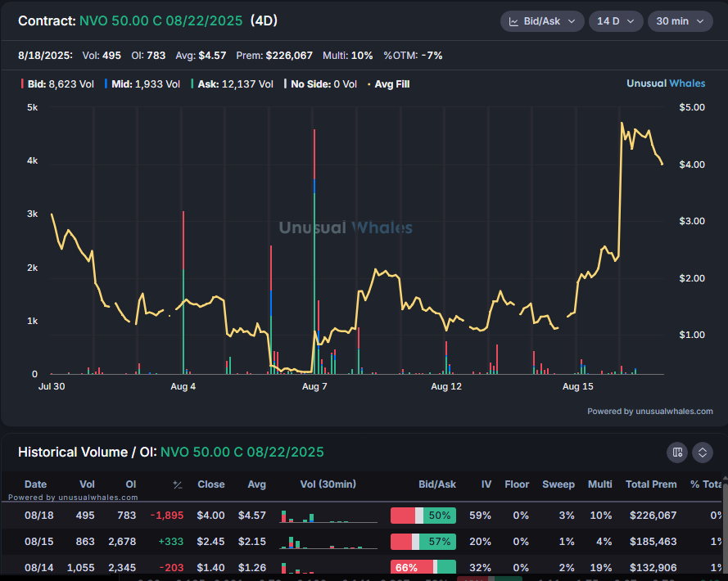Viewport: 728px width, 581px height.
Task: Click the 08/18 Vol (30min) mini chart
Action: (328, 516)
